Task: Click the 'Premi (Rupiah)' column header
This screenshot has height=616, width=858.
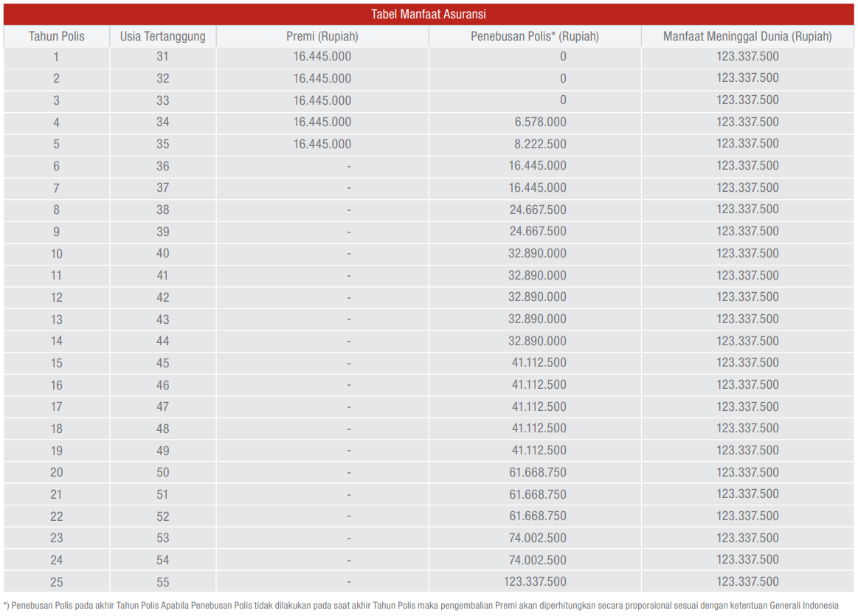Action: tap(322, 37)
